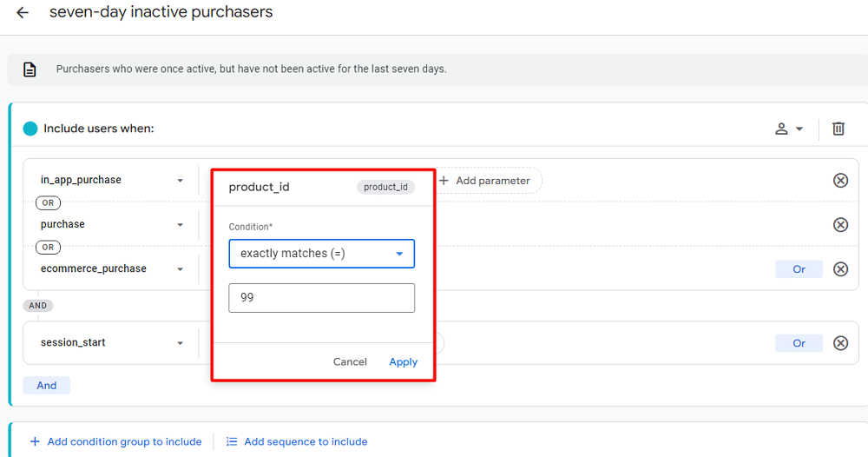The image size is (868, 457).
Task: Click the description document icon
Action: point(30,70)
